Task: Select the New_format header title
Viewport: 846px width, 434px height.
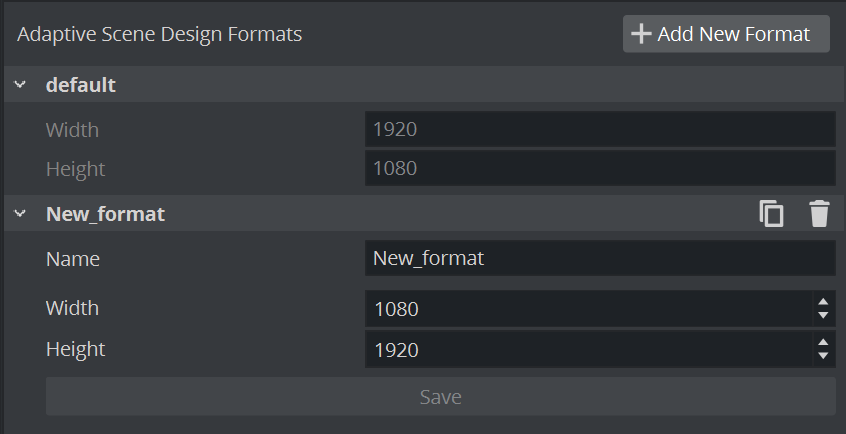Action: click(x=105, y=214)
